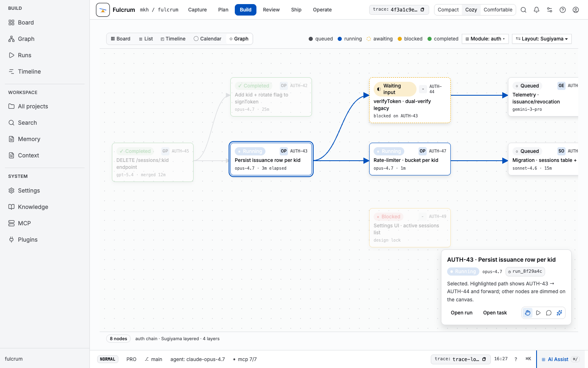The width and height of the screenshot is (588, 368).
Task: Switch to the Timeline view tab in toolbar
Action: pyautogui.click(x=173, y=39)
